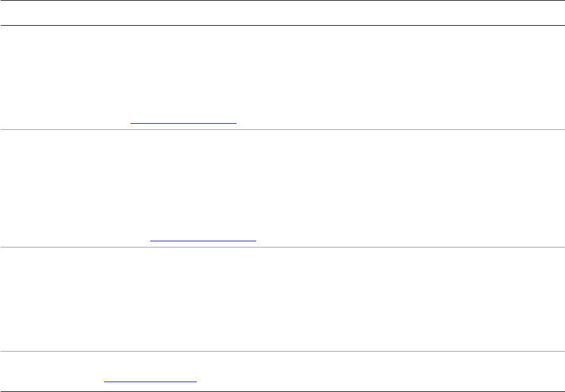Image resolution: width=565 pixels, height=392 pixels.
Task: Click the dark rule below the header row
Action: (x=282, y=25)
